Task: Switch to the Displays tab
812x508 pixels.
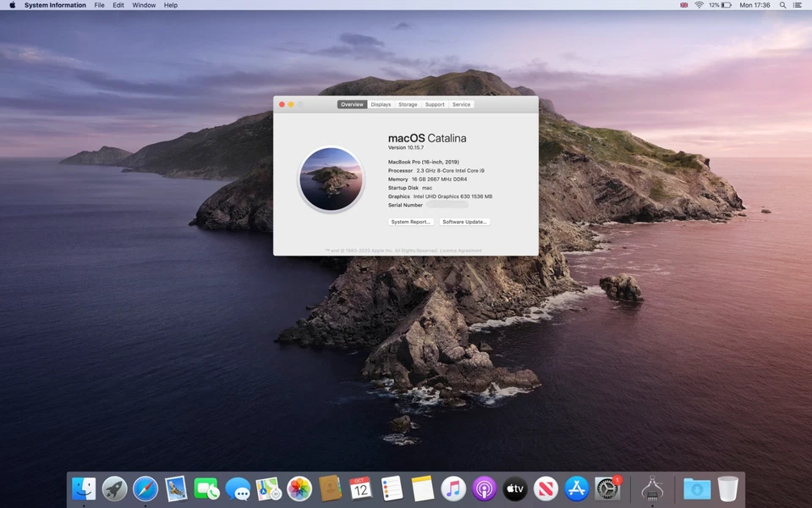Action: point(381,104)
